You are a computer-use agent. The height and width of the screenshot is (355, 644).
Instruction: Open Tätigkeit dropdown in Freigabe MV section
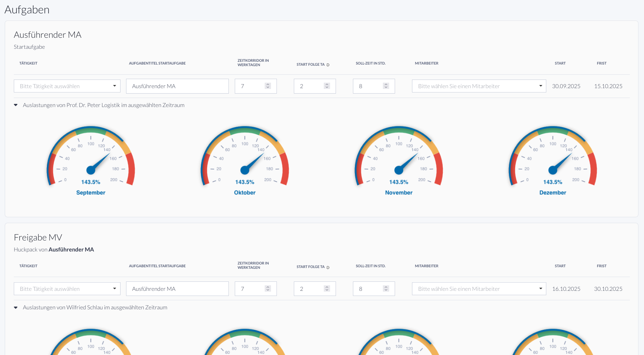(67, 289)
